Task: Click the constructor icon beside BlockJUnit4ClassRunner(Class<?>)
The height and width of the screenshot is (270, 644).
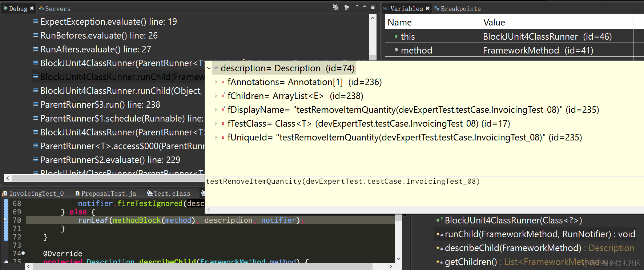Action: pyautogui.click(x=439, y=220)
